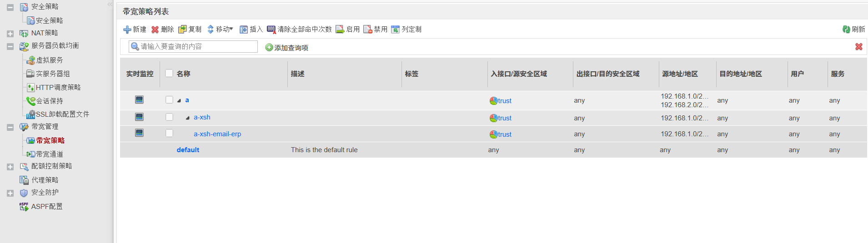Click the 安全防护 shield icon
Image resolution: width=868 pixels, height=243 pixels.
point(24,193)
